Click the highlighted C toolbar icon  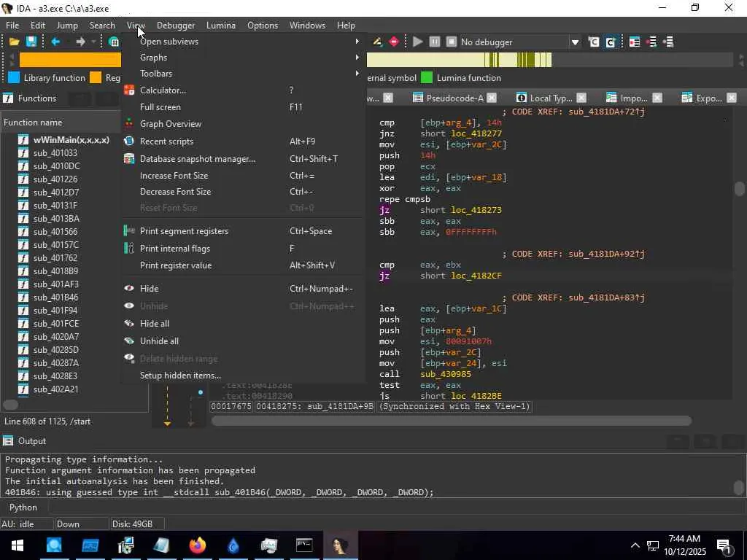coord(611,42)
